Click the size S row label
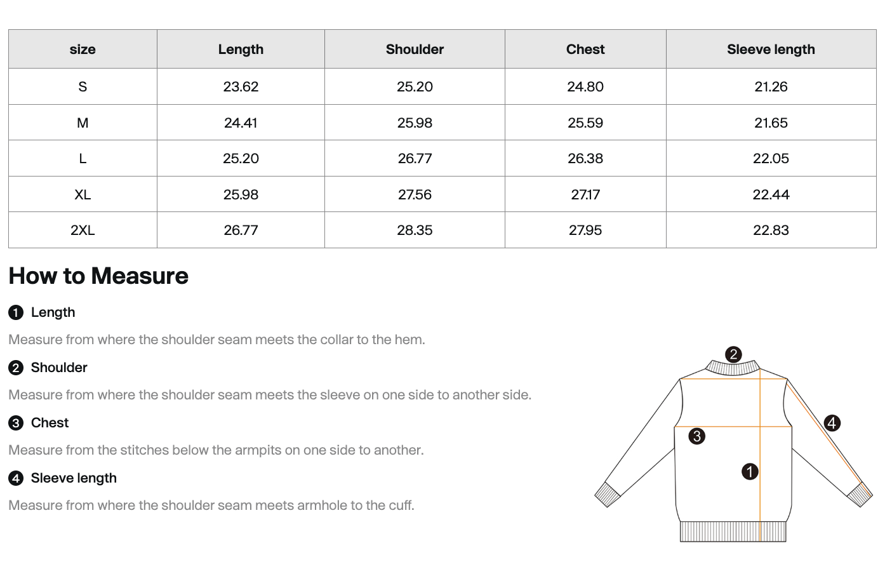The height and width of the screenshot is (588, 885). (83, 87)
